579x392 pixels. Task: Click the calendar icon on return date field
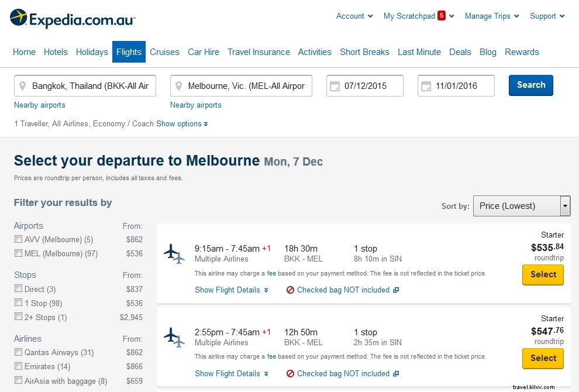[426, 85]
